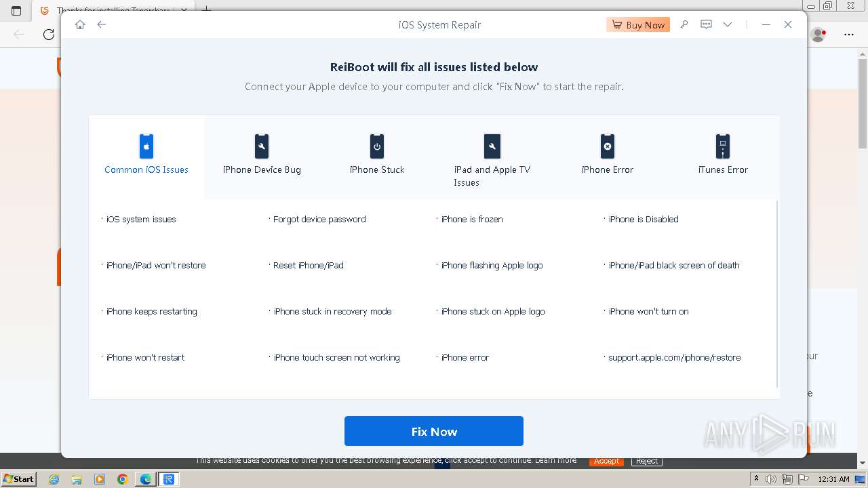Viewport: 868px width, 488px height.
Task: Open iPad and Apple TV Issues tab
Action: (492, 157)
